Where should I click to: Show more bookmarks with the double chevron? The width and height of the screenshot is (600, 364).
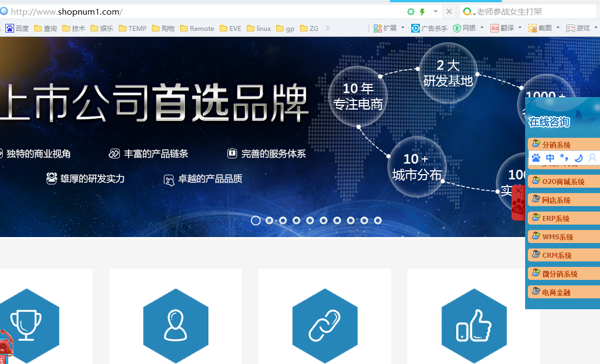[328, 28]
